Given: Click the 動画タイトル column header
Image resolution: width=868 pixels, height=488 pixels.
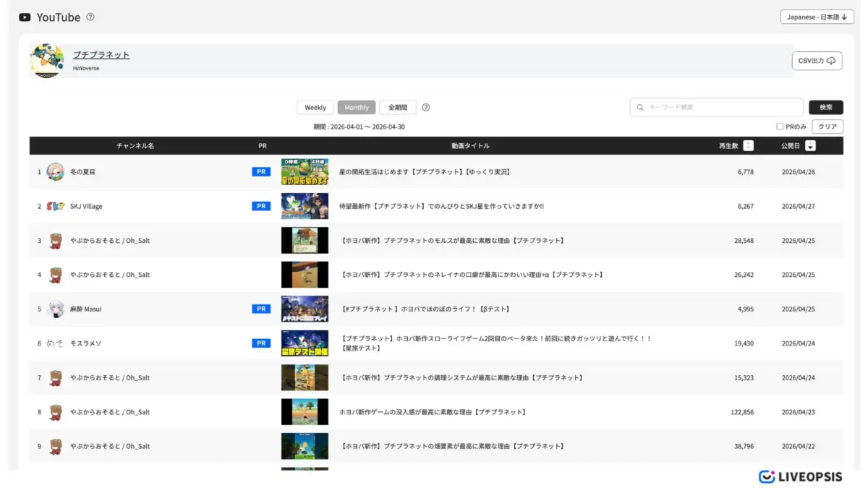Looking at the screenshot, I should click(470, 145).
